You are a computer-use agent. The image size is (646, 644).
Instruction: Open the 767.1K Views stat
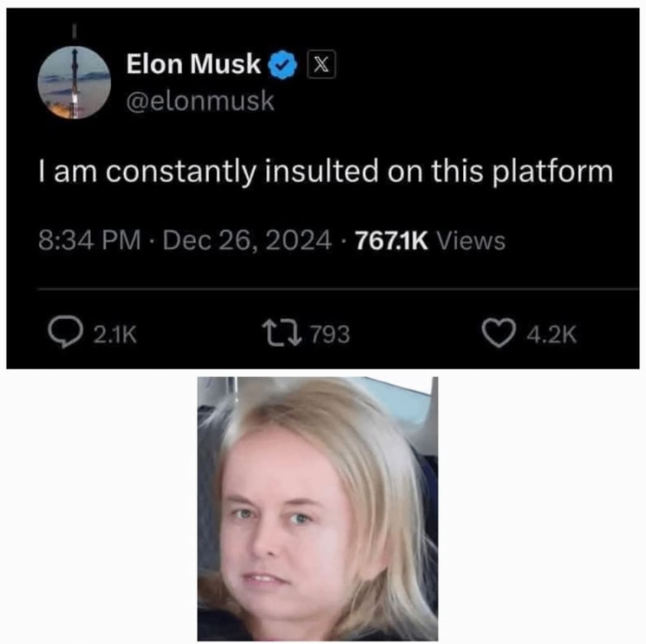tap(430, 241)
